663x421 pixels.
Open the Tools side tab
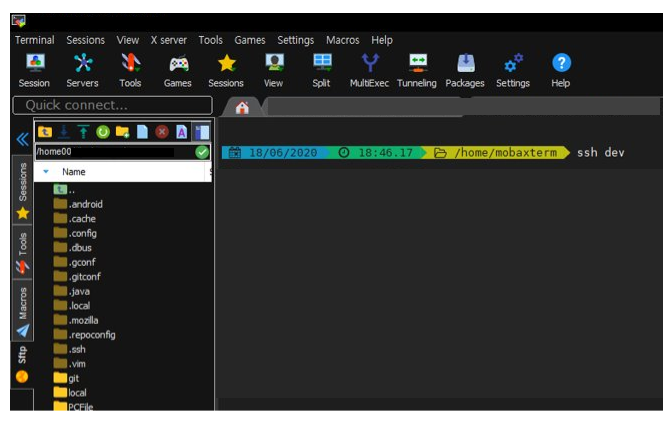tap(22, 252)
